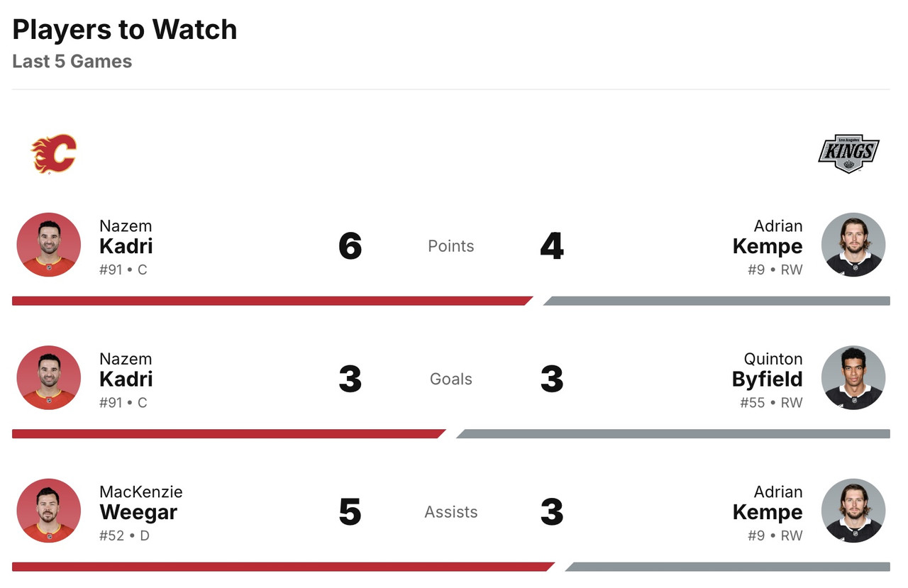
Task: Select the Goals stat label
Action: tap(450, 379)
